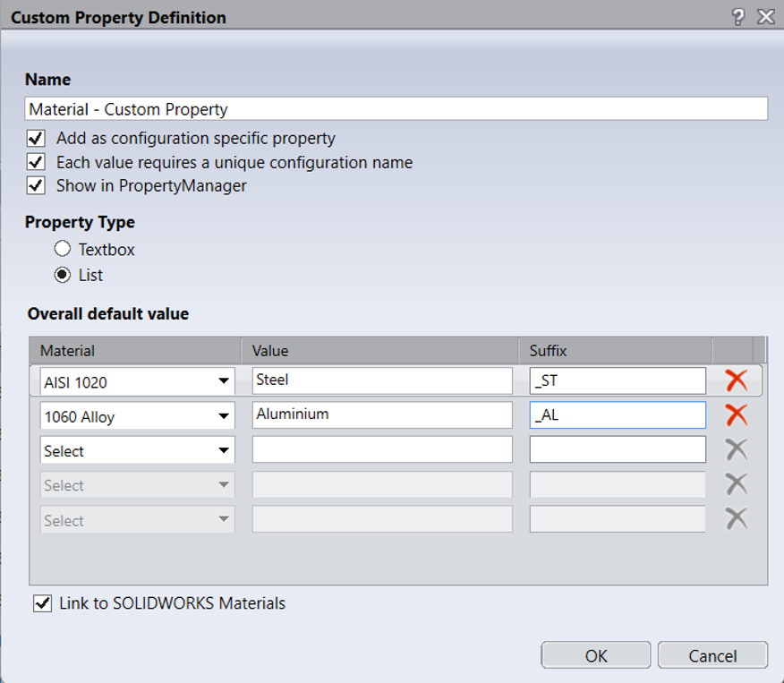The height and width of the screenshot is (683, 784).
Task: Toggle Link to SOLIDWORKS Materials checkbox
Action: [x=41, y=604]
